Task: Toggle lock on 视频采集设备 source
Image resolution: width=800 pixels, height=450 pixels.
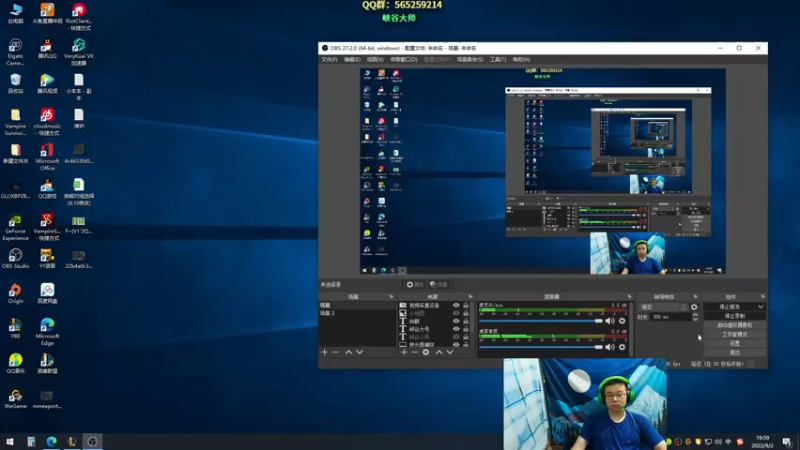Action: tap(466, 305)
